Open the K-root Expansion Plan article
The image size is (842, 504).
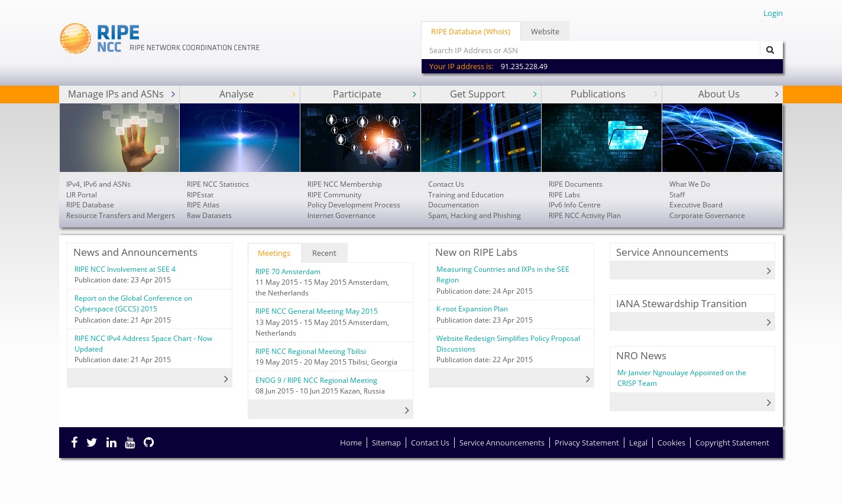tap(472, 309)
